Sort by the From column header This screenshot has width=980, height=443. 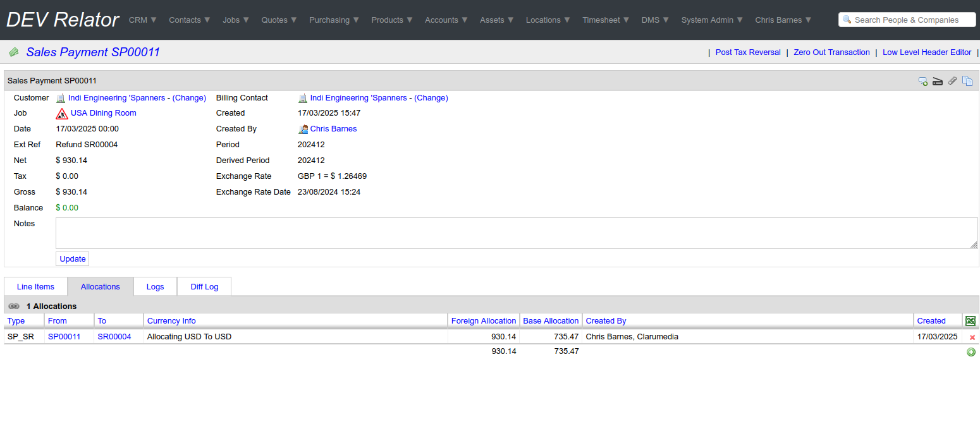58,321
